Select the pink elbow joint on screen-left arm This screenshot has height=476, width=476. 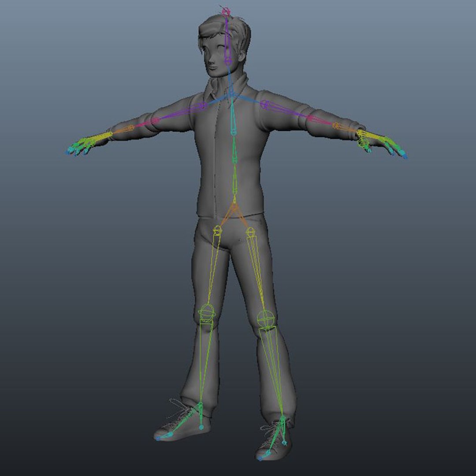[155, 121]
